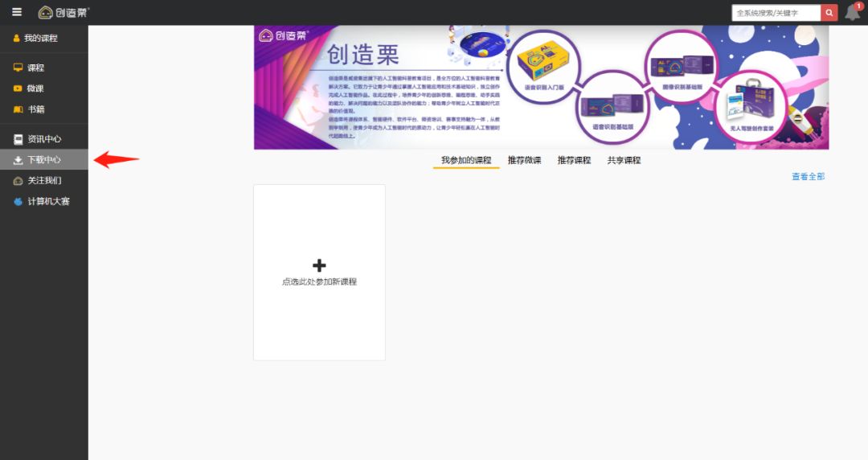Click the 查看全部 link
868x460 pixels.
click(x=809, y=176)
